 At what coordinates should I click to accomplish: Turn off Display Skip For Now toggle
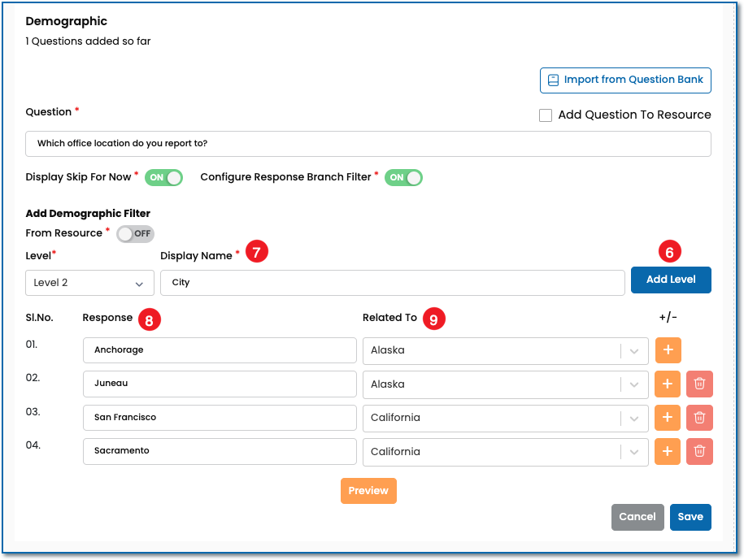[163, 177]
